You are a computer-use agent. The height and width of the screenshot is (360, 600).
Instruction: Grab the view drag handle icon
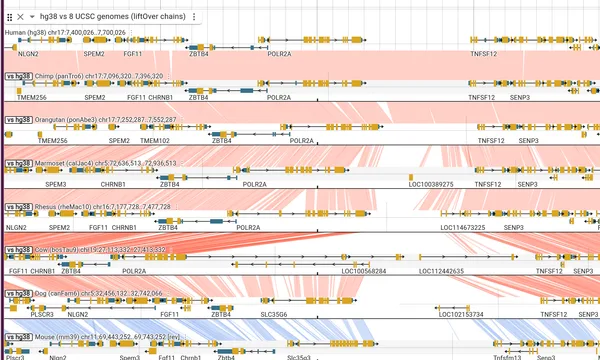10,17
